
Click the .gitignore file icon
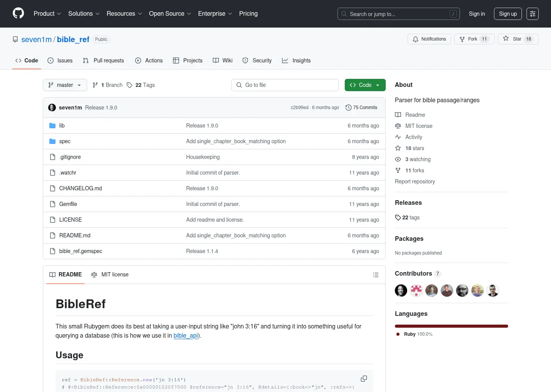click(53, 157)
